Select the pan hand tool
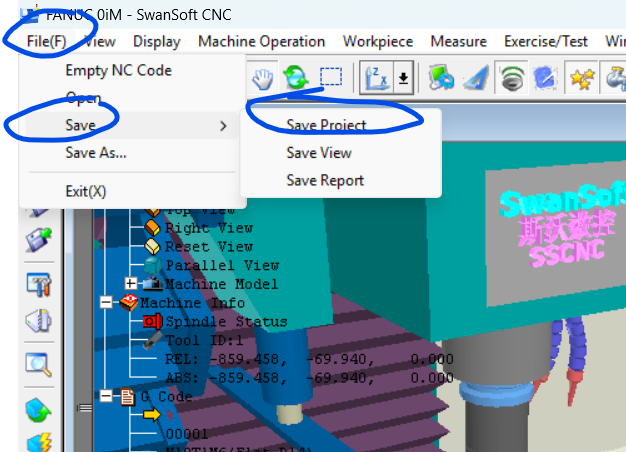 (x=262, y=77)
